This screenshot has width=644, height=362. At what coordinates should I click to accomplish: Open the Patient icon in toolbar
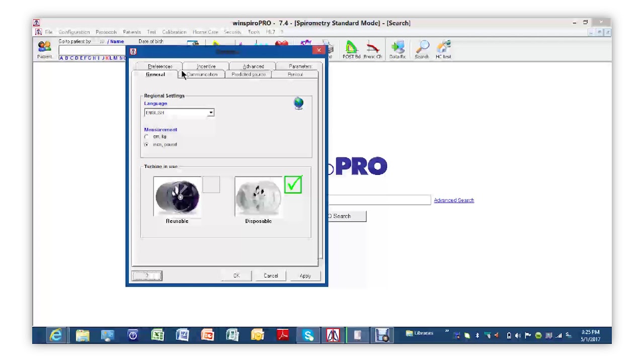[44, 49]
